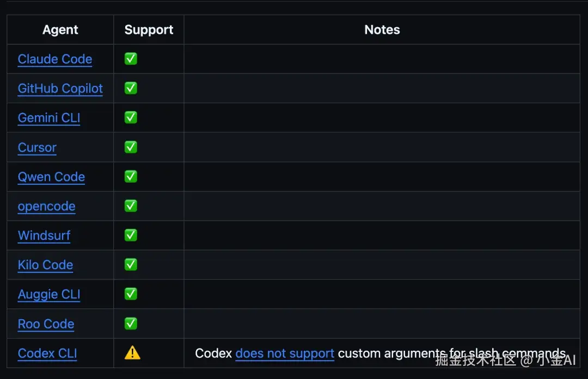The height and width of the screenshot is (379, 588).
Task: Visit the Auggie CLI link
Action: tap(49, 294)
